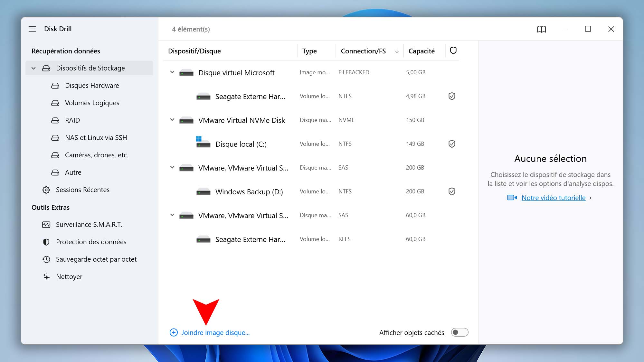Image resolution: width=644 pixels, height=362 pixels.
Task: Select VMware Virtual NVMe Disk name
Action: pos(241,120)
